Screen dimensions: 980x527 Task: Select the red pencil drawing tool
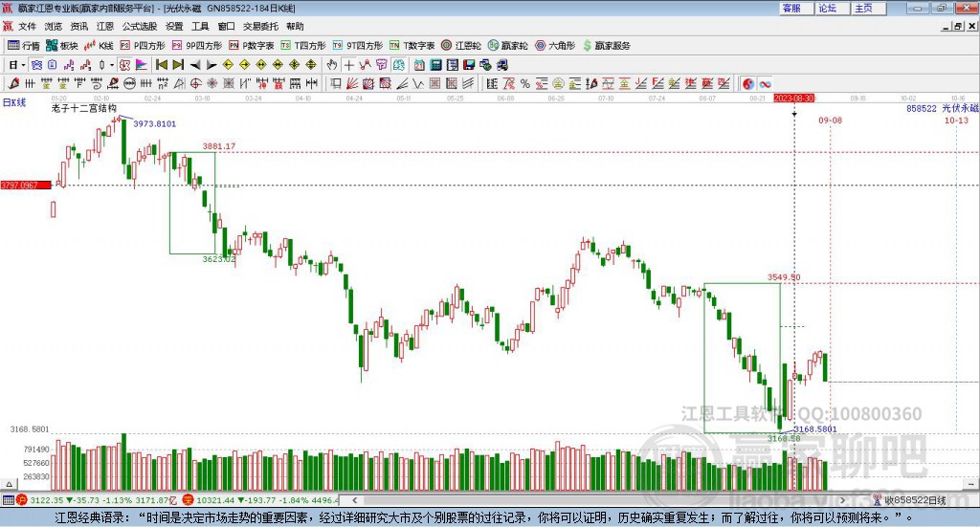tap(13, 83)
